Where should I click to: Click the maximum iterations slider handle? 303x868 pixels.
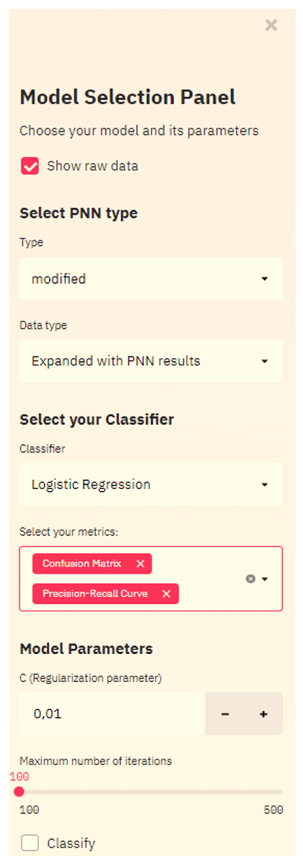coord(19,792)
